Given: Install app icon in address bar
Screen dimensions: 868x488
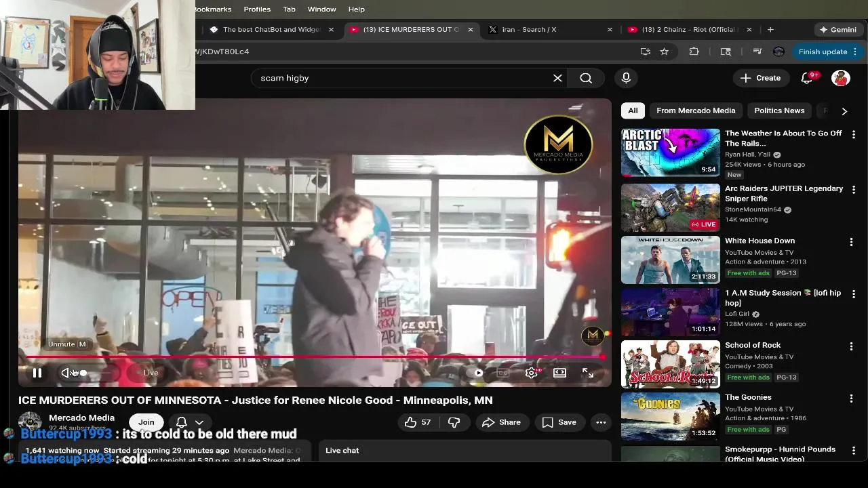Looking at the screenshot, I should tap(645, 52).
